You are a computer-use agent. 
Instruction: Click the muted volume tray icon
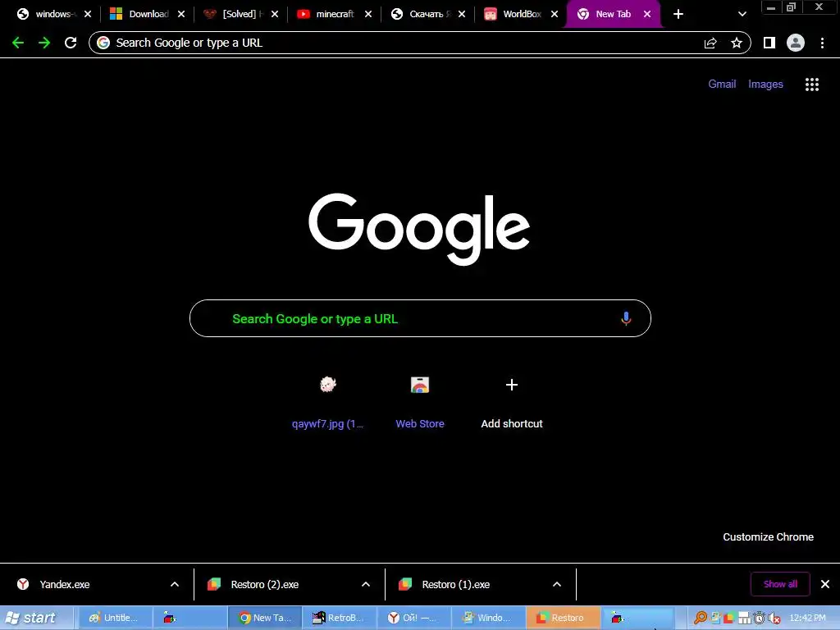(774, 619)
